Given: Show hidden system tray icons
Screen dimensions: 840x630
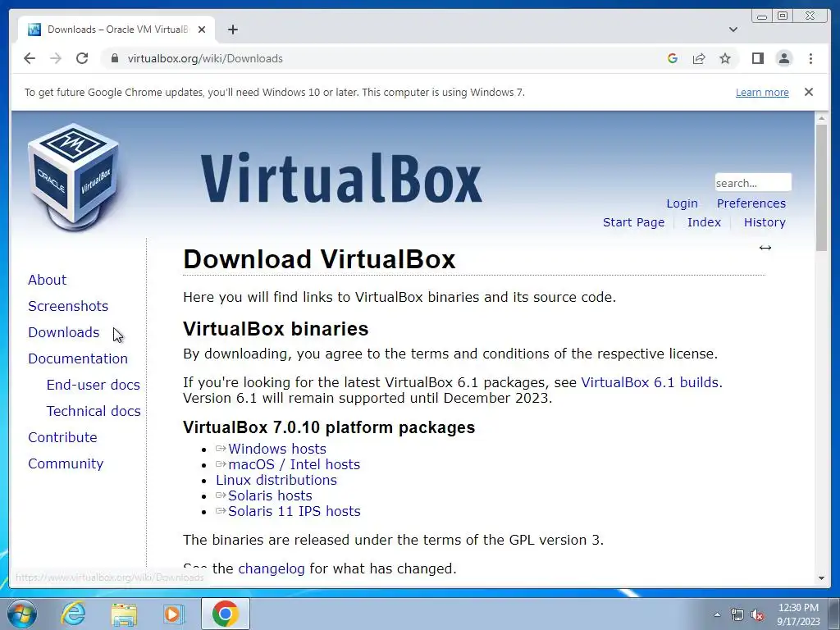Looking at the screenshot, I should (717, 614).
